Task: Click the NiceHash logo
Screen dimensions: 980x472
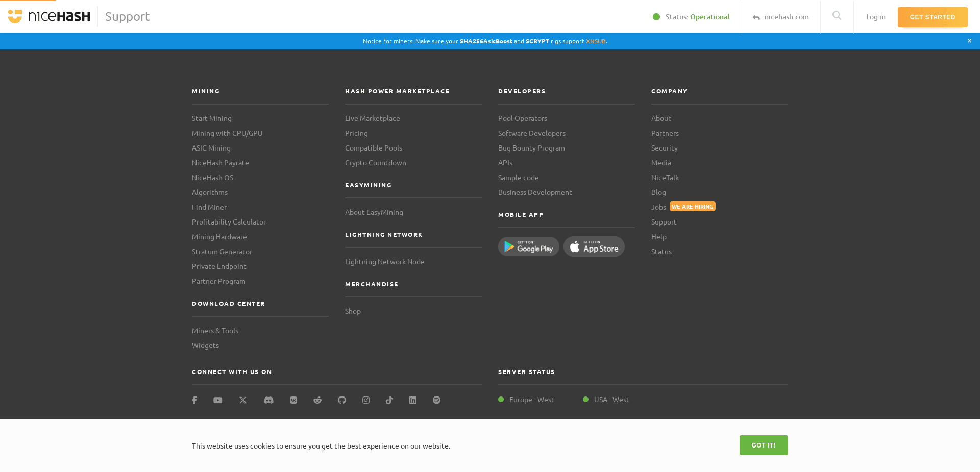Action: point(49,16)
